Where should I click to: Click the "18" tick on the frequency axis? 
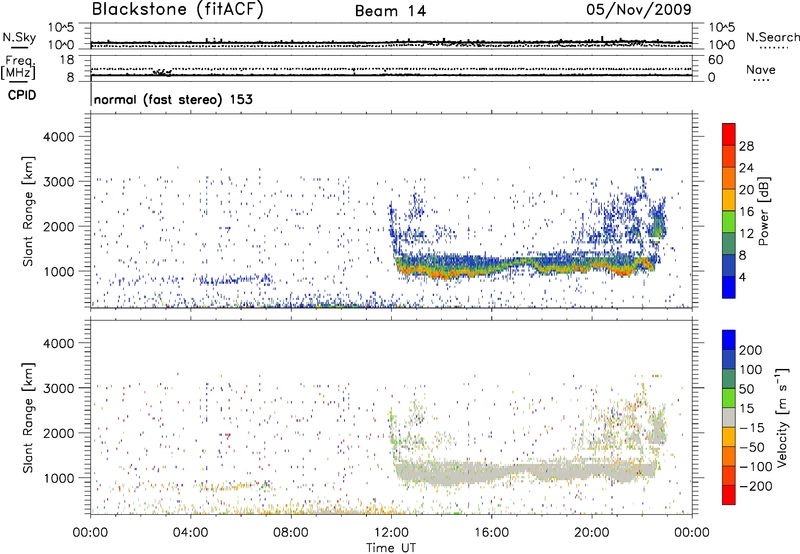click(x=67, y=60)
